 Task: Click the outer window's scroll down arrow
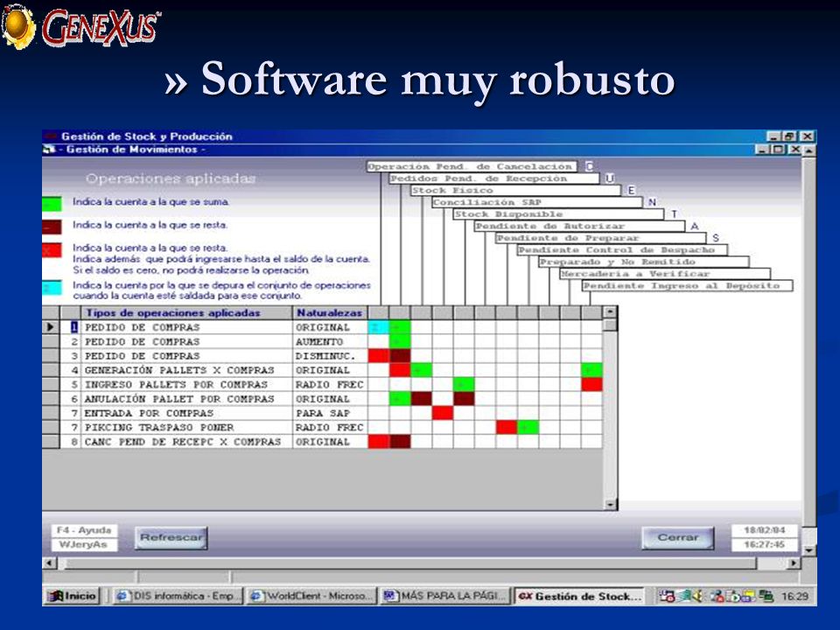click(x=808, y=549)
